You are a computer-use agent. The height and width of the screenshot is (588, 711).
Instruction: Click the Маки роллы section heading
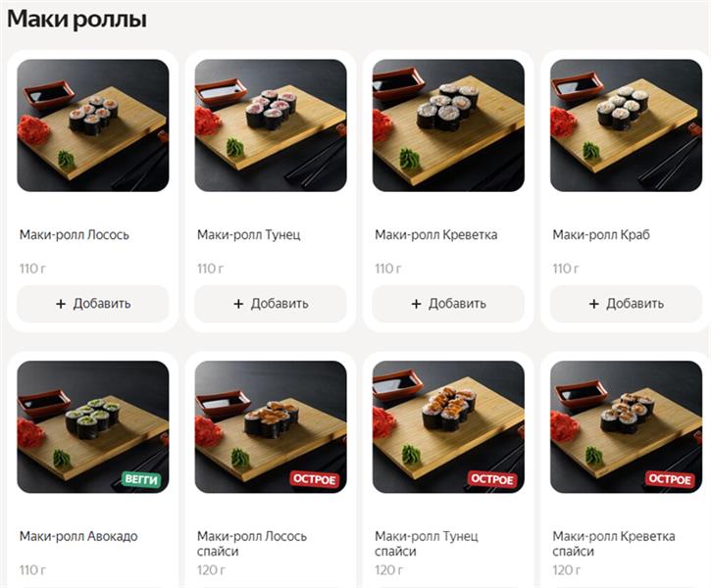pyautogui.click(x=77, y=20)
